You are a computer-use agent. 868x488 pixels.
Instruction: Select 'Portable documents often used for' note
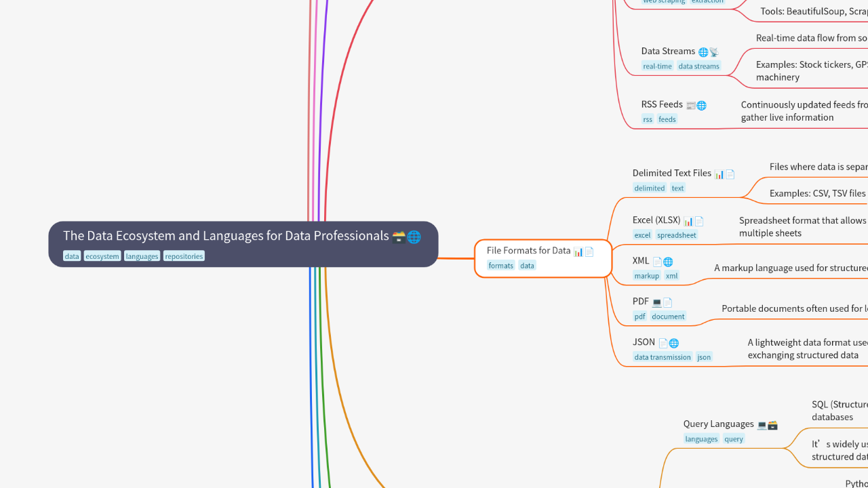[795, 308]
